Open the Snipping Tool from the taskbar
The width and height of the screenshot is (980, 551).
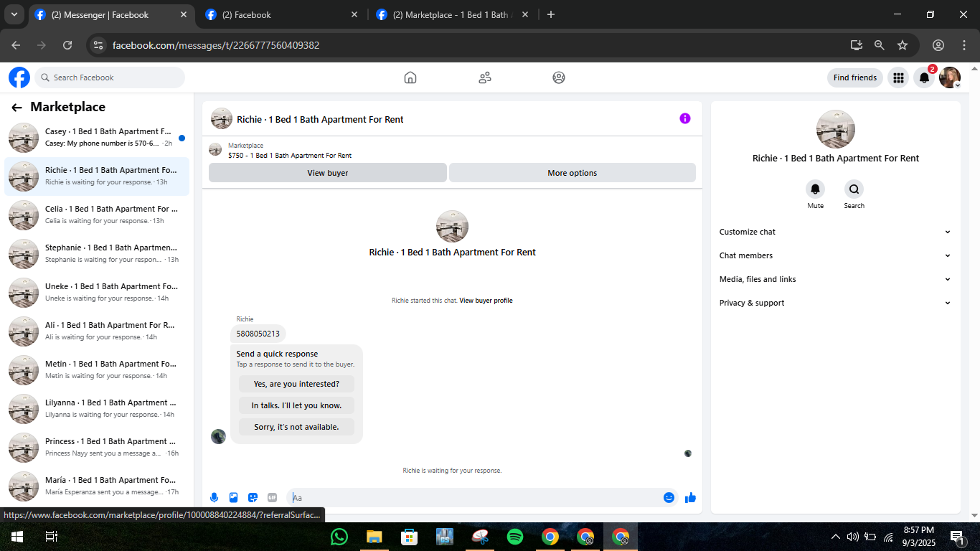coord(480,537)
